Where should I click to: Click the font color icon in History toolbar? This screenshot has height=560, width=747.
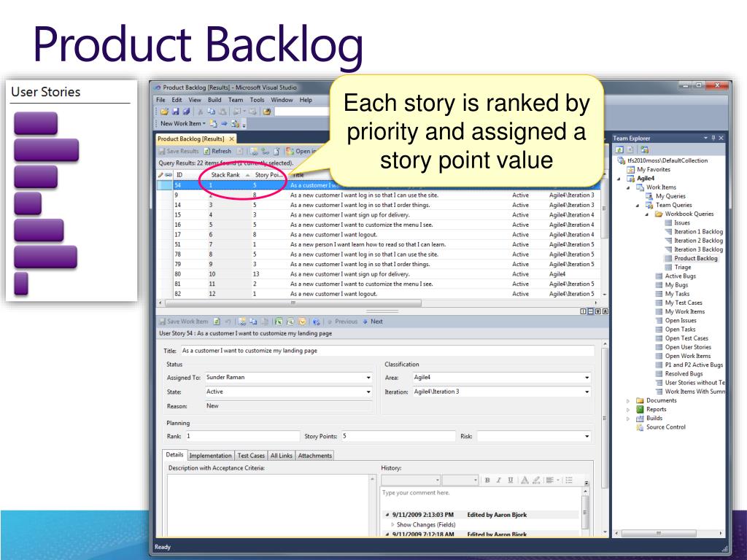[x=525, y=480]
